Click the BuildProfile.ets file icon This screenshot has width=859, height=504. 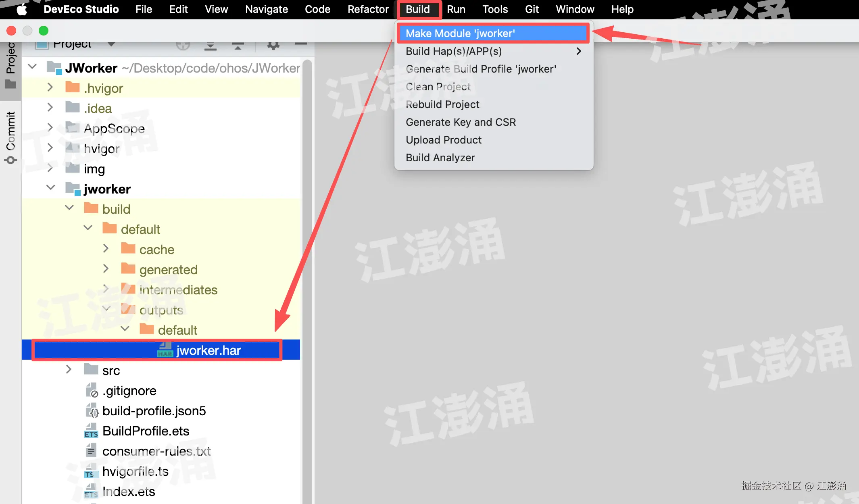coord(91,431)
